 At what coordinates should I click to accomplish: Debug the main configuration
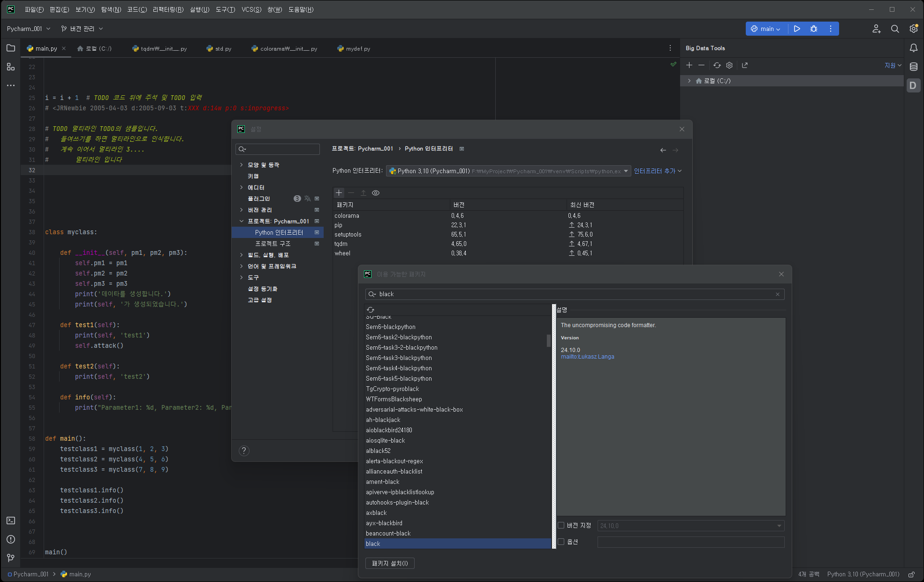pos(814,29)
